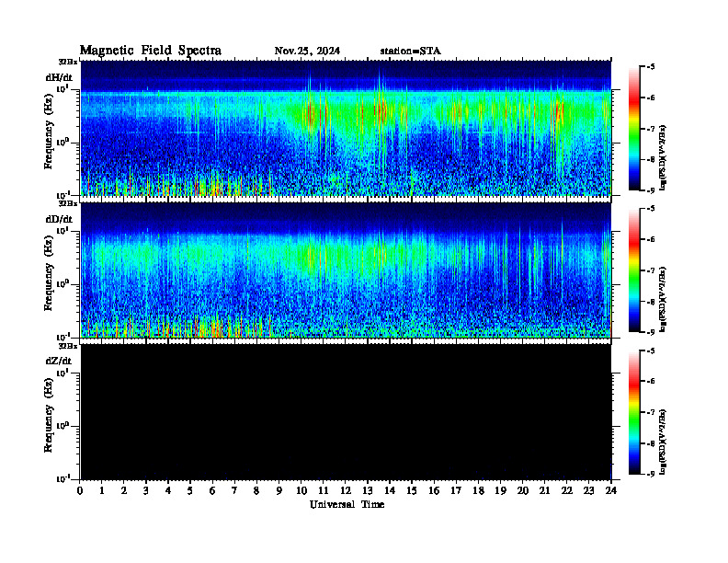Click the "Magnetic Field Spectra" title
Screen dimensions: 728x563
coord(151,51)
